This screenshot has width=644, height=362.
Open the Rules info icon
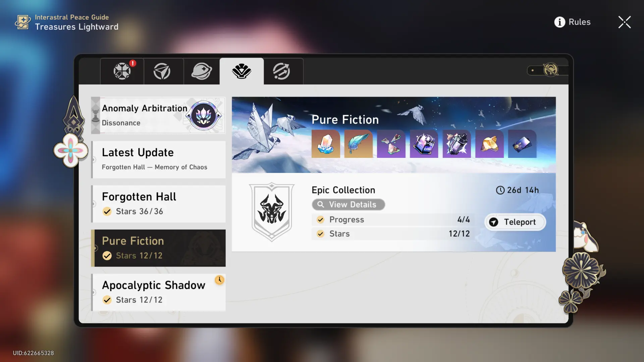pos(559,22)
